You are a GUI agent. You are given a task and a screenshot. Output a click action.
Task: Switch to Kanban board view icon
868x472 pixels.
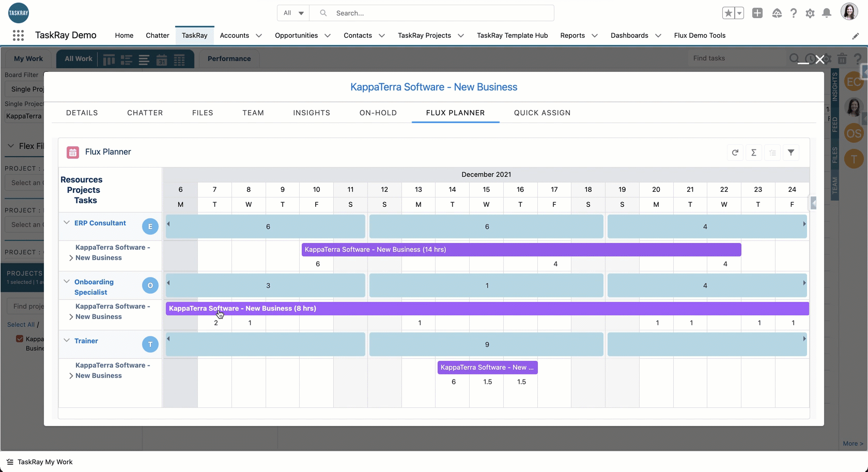pos(109,60)
